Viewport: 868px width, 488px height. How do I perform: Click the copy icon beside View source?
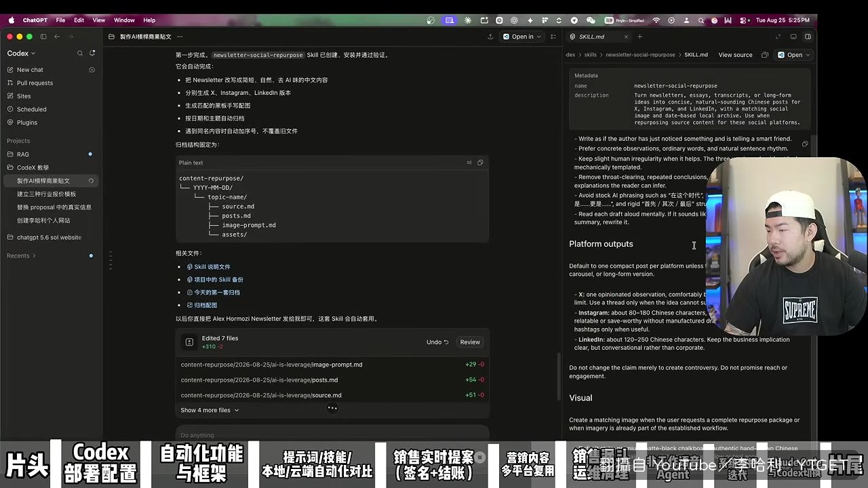(x=765, y=55)
